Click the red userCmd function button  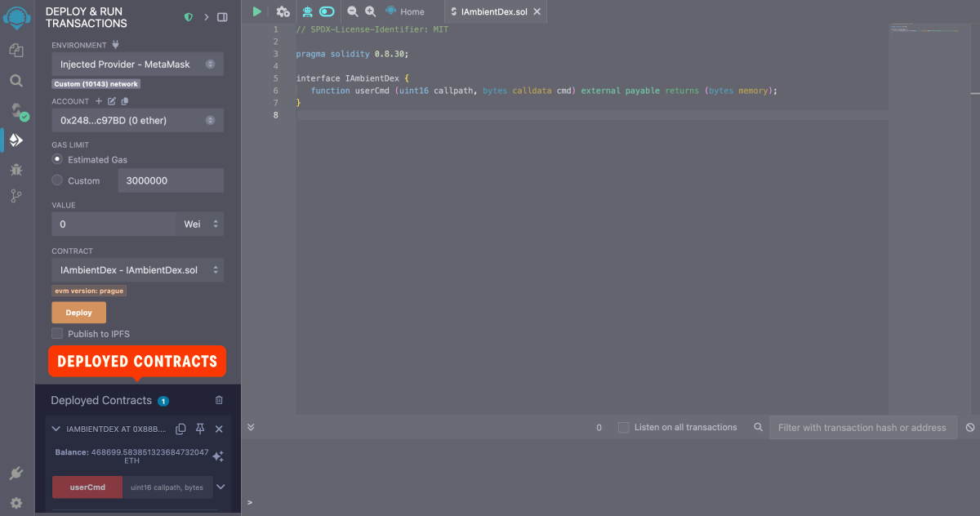[x=87, y=487]
